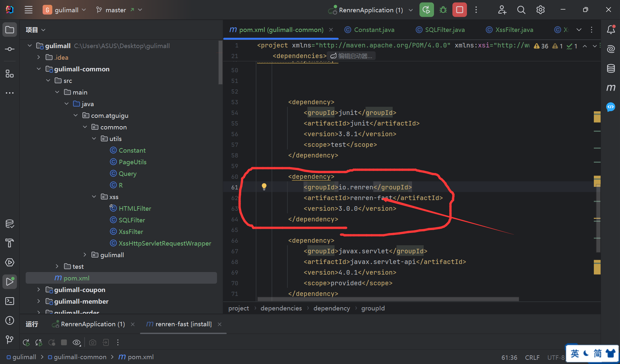The width and height of the screenshot is (620, 364).
Task: Open the Git tool window icon
Action: pyautogui.click(x=10, y=339)
